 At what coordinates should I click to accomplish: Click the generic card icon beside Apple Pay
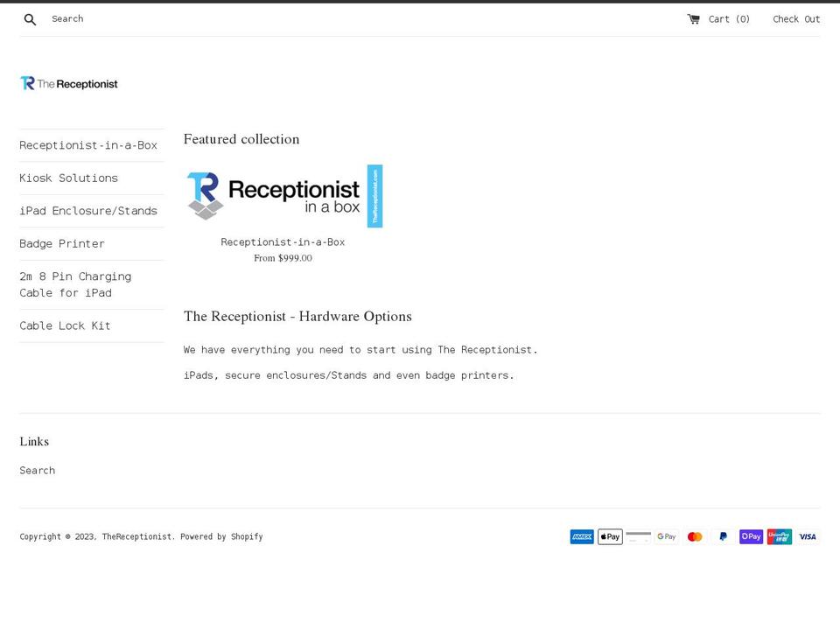click(x=639, y=536)
